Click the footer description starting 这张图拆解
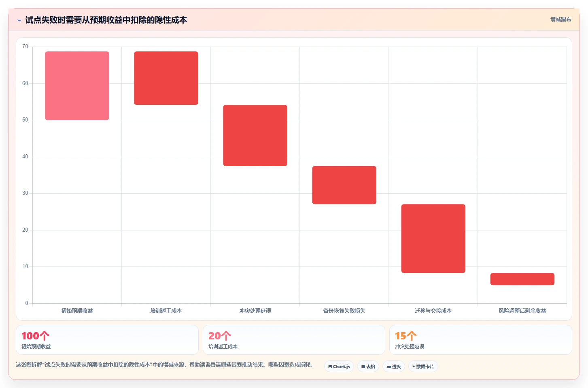Screen dimensions: 588x388 click(x=165, y=365)
